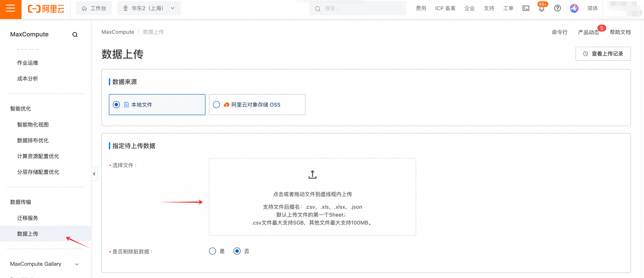Click 命令行 link
The width and height of the screenshot is (644, 278).
point(559,32)
